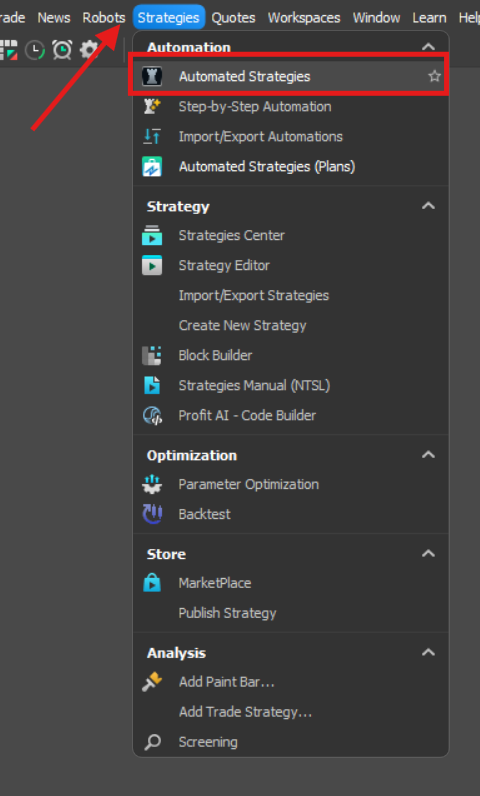Open the Quotes menu
This screenshot has width=480, height=796.
233,17
